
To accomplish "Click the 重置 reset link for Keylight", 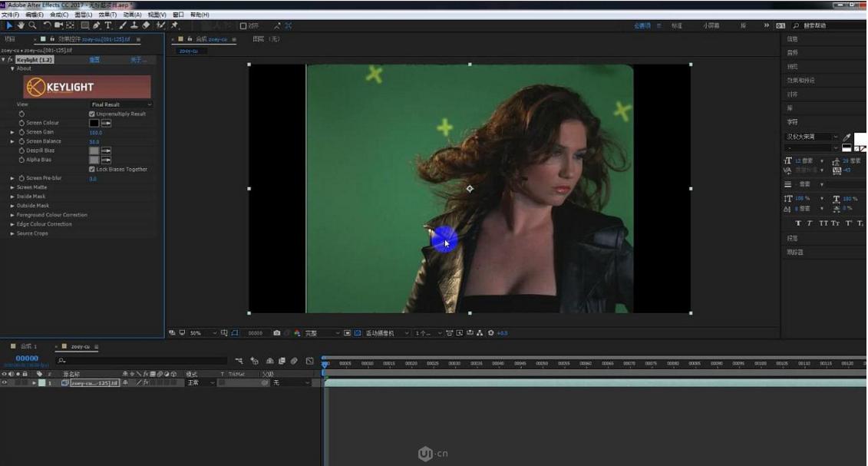I will tap(94, 60).
